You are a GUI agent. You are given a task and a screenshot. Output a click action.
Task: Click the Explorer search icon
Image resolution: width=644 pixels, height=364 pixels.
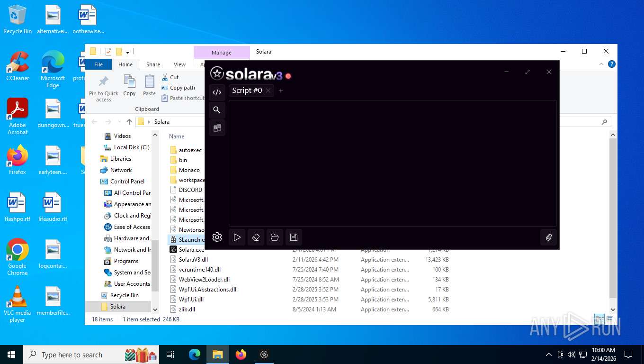pos(604,122)
